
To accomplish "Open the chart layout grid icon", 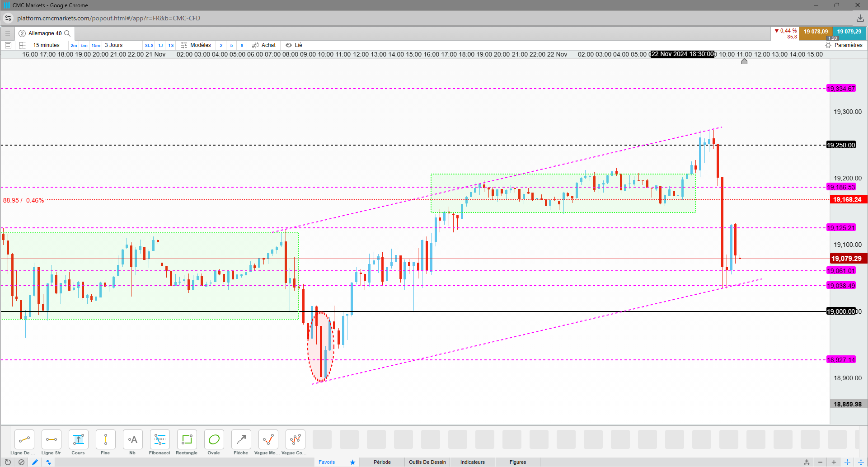I will click(23, 45).
